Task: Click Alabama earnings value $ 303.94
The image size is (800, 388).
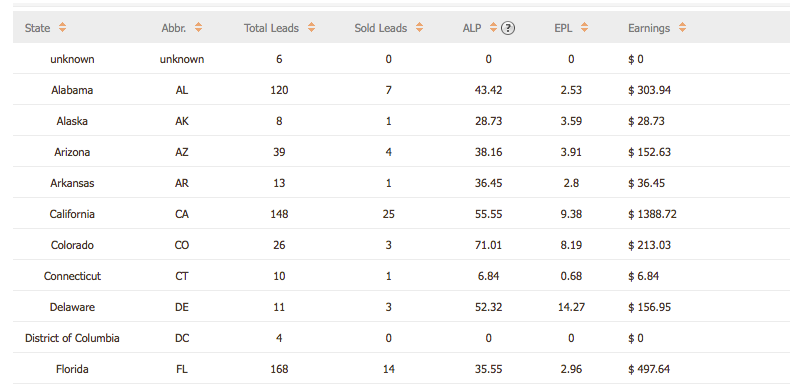Action: point(649,90)
